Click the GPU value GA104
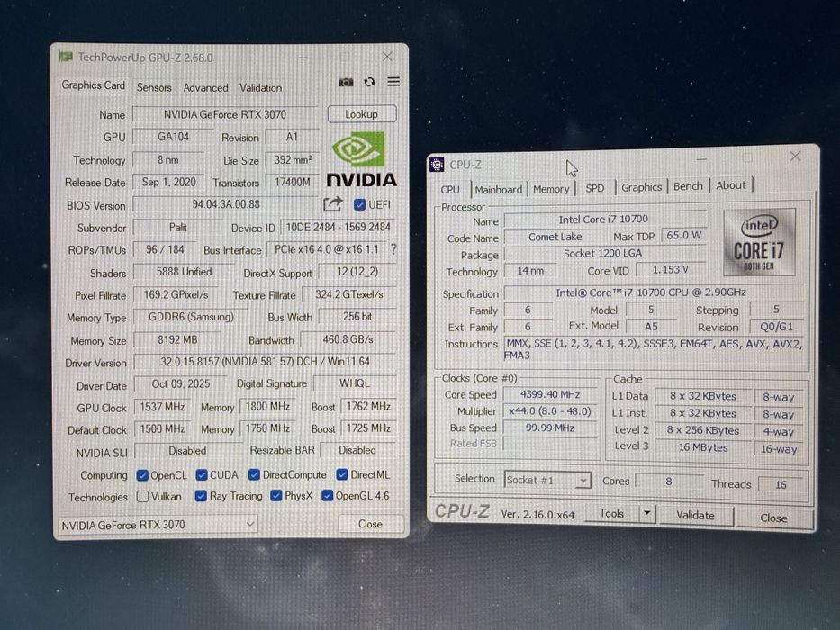 tap(173, 137)
